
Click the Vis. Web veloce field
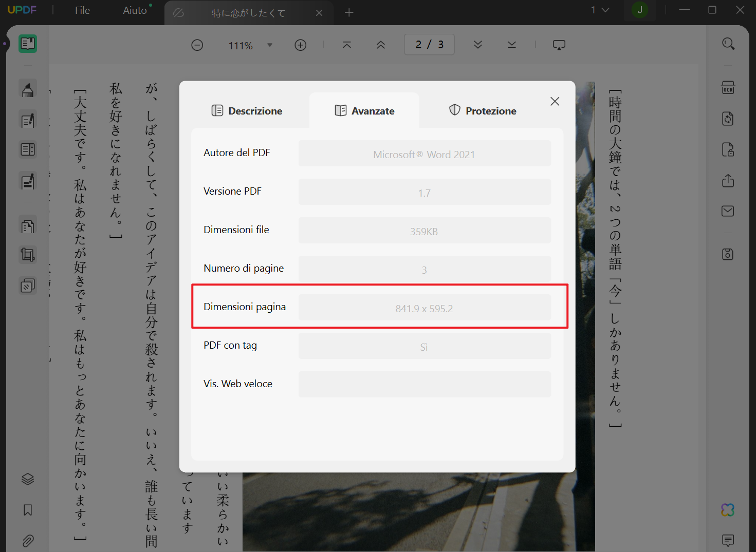click(x=425, y=385)
